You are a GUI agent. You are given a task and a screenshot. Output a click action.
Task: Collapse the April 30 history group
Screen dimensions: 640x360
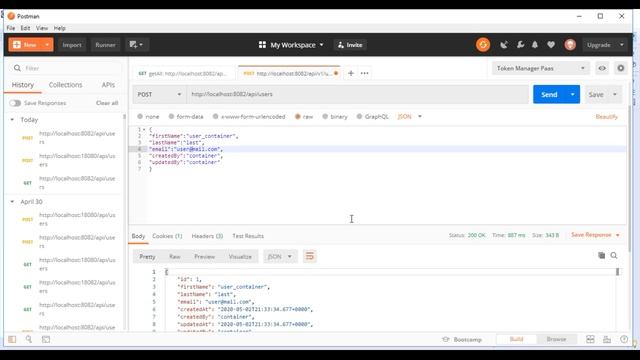click(x=12, y=202)
